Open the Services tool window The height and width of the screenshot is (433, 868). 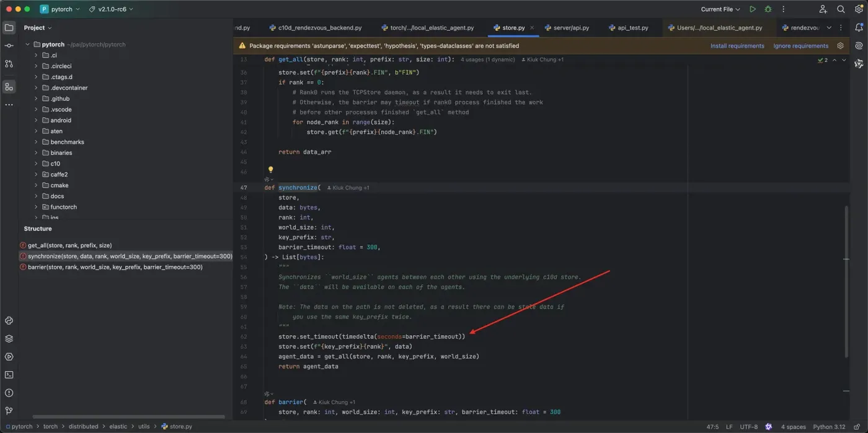click(9, 357)
